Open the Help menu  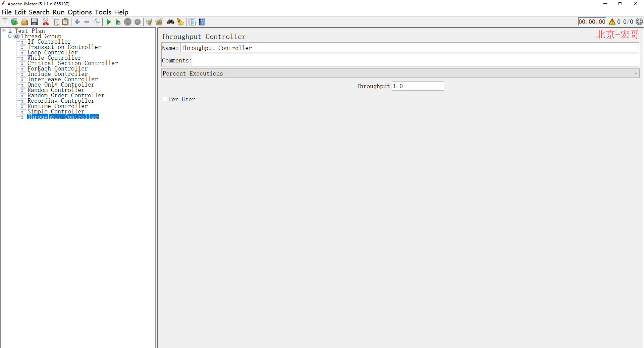(121, 12)
